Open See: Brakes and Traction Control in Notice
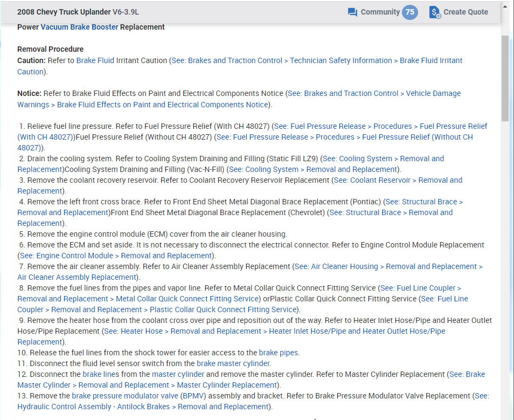This screenshot has width=514, height=420. pyautogui.click(x=343, y=93)
